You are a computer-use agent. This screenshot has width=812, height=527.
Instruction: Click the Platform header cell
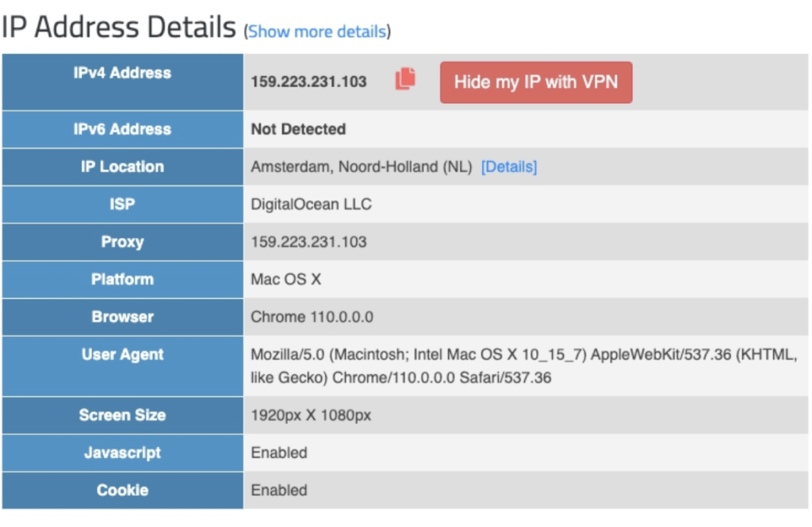click(x=123, y=280)
